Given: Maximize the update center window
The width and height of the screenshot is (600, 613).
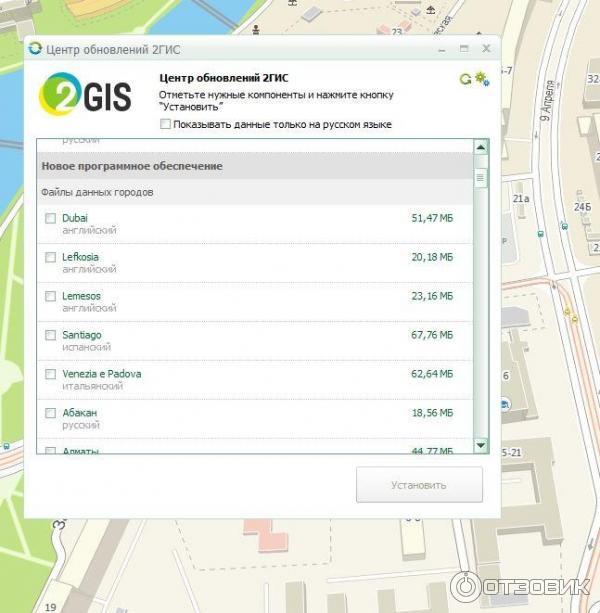Looking at the screenshot, I should [464, 48].
